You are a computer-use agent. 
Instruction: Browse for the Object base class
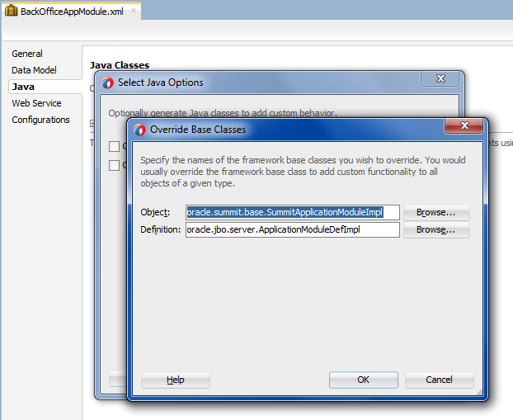click(x=436, y=212)
